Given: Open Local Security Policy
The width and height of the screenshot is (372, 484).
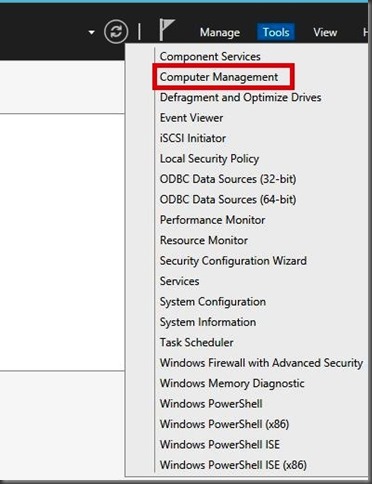Looking at the screenshot, I should point(209,159).
